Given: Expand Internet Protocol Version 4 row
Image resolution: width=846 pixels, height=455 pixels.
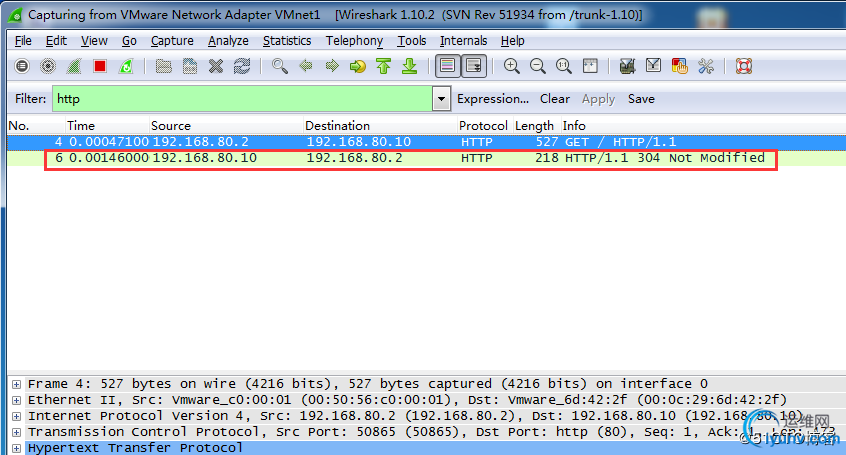Looking at the screenshot, I should click(x=16, y=416).
